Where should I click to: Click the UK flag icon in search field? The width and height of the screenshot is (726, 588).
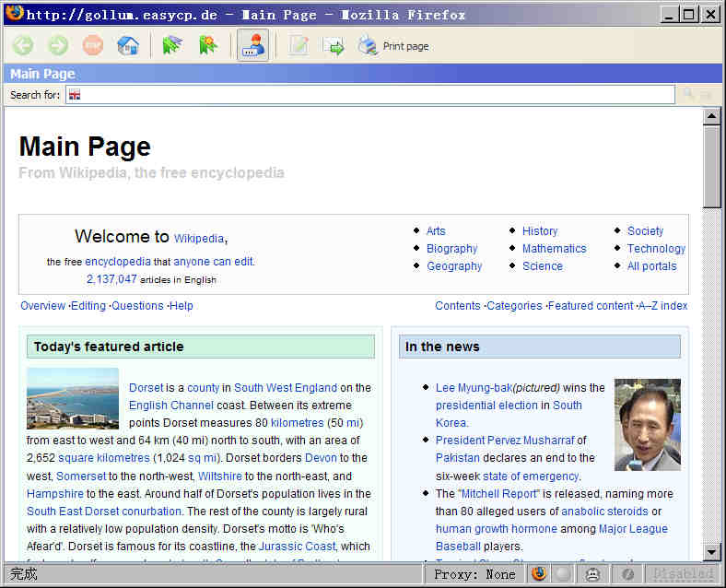tap(75, 95)
